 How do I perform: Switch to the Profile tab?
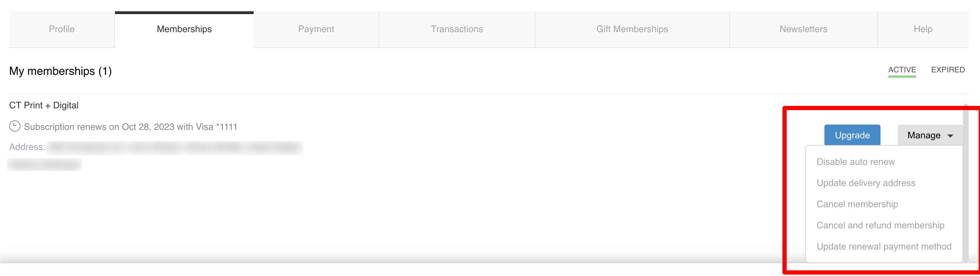coord(62,29)
